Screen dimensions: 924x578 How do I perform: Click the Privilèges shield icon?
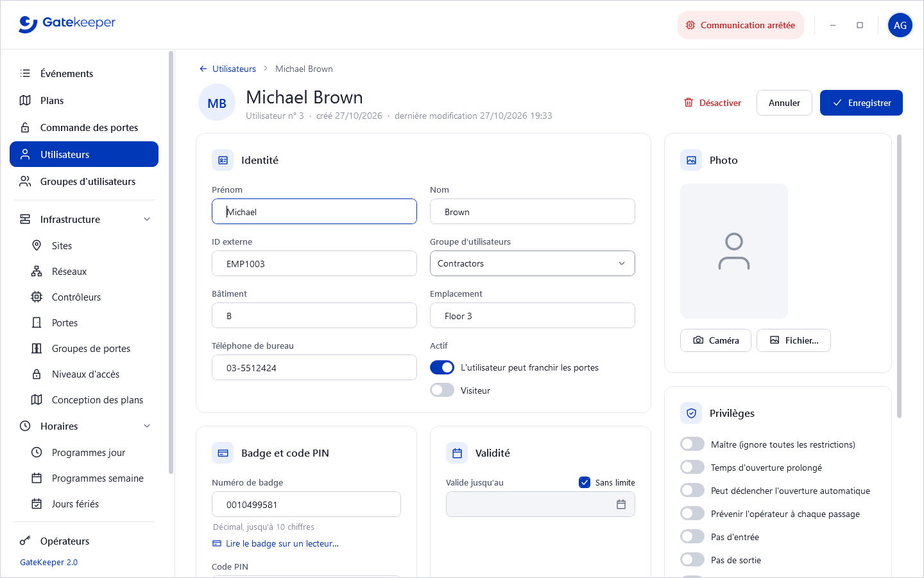(691, 413)
